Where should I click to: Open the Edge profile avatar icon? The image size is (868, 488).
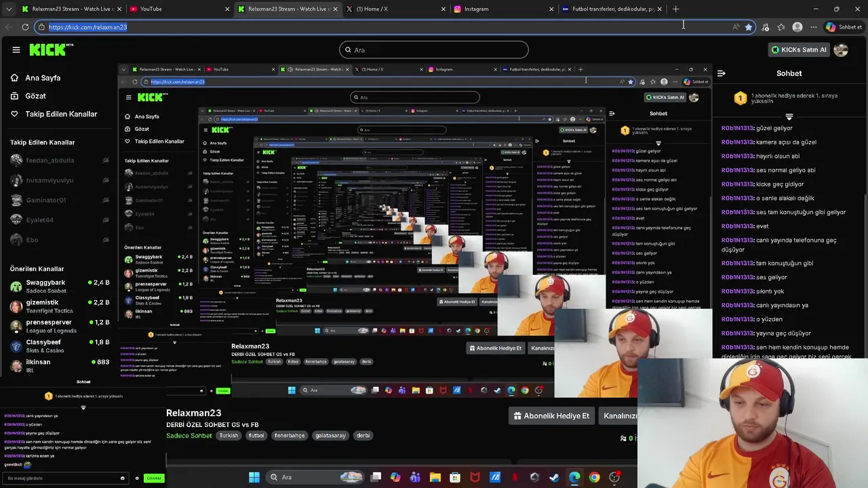pos(797,27)
